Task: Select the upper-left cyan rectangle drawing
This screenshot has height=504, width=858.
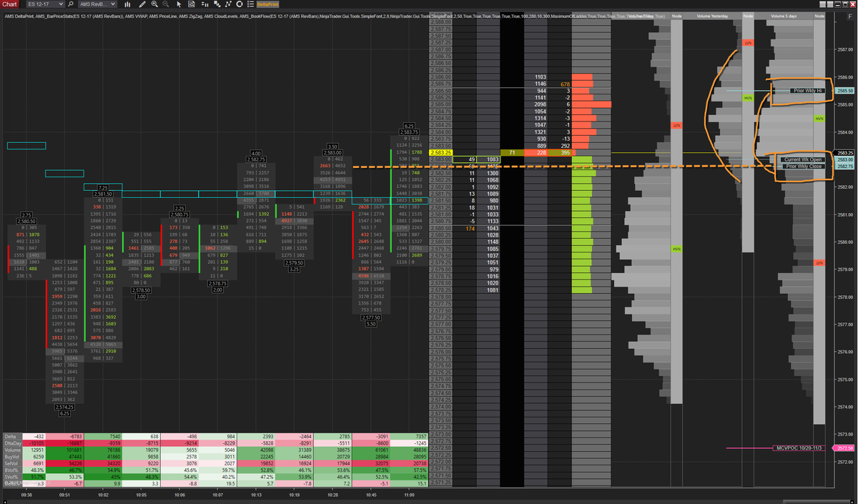Action: 26,146
